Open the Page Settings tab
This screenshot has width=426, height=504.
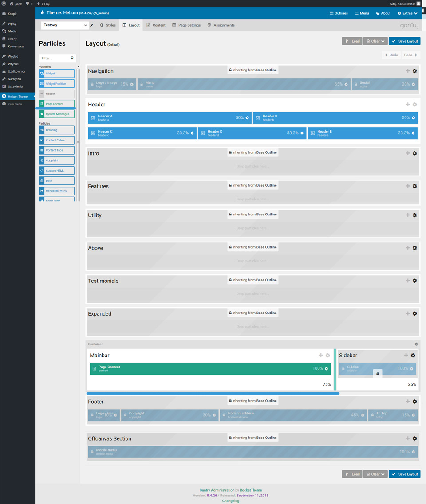(x=186, y=25)
